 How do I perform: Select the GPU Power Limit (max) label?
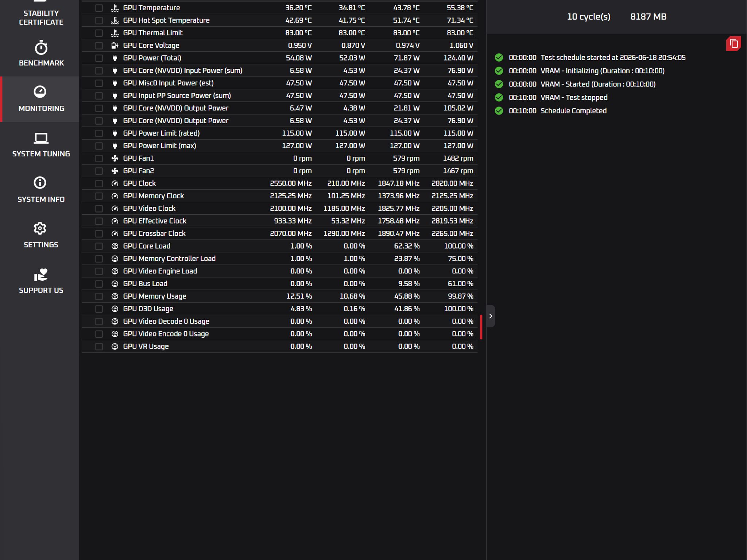(x=159, y=146)
